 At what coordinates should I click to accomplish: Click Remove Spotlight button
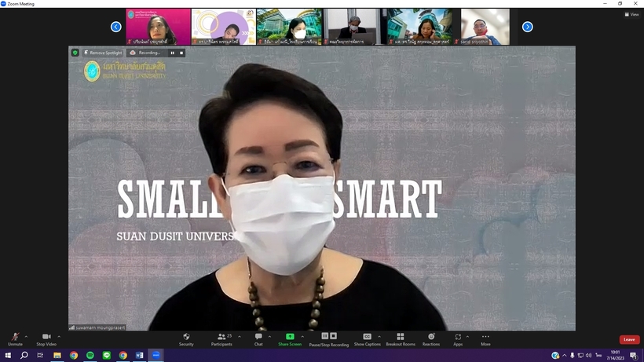pos(103,53)
